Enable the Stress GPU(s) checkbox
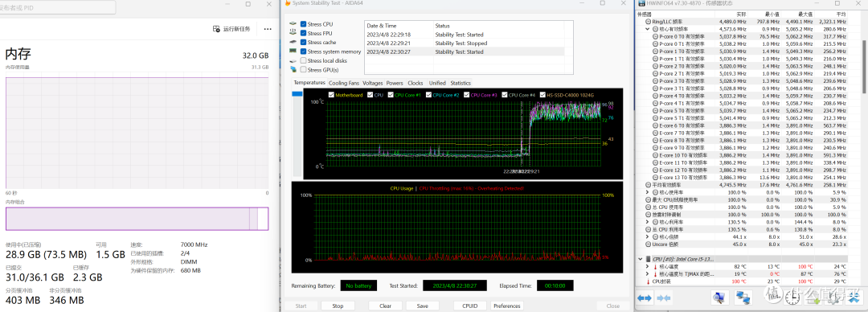The height and width of the screenshot is (312, 868). [303, 69]
